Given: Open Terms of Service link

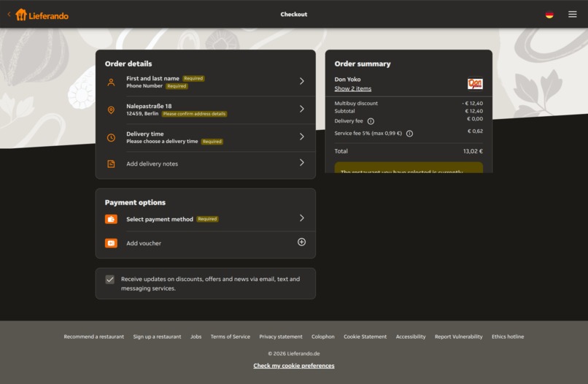Looking at the screenshot, I should (231, 337).
